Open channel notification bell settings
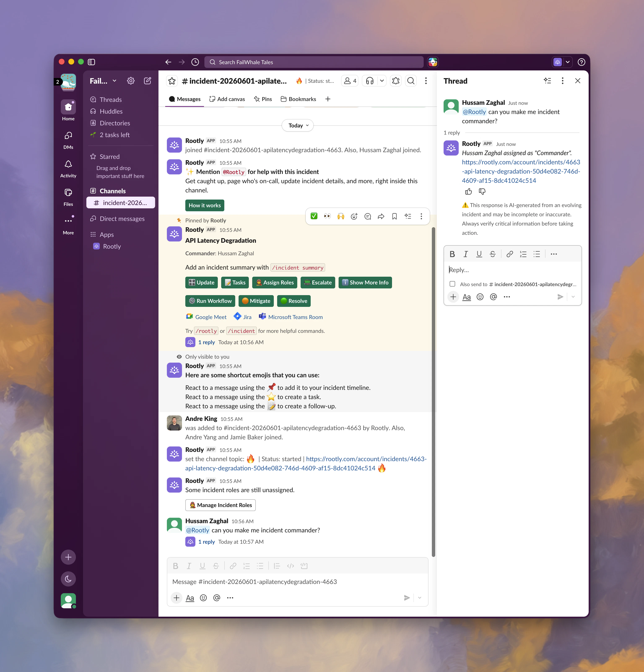 [x=396, y=81]
